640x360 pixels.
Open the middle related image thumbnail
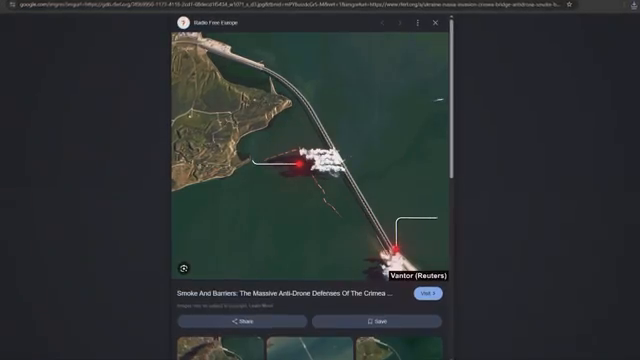(x=310, y=348)
